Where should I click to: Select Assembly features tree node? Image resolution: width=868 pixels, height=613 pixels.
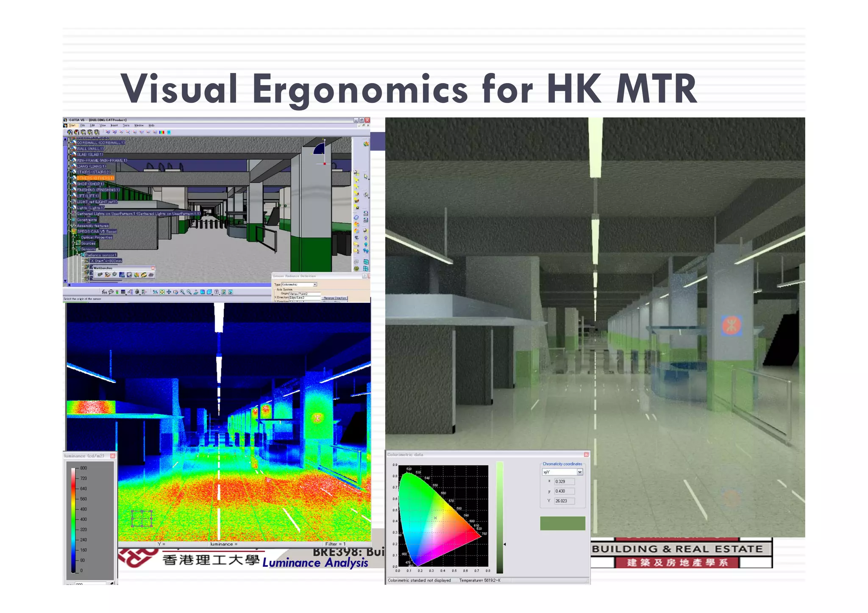pyautogui.click(x=93, y=226)
